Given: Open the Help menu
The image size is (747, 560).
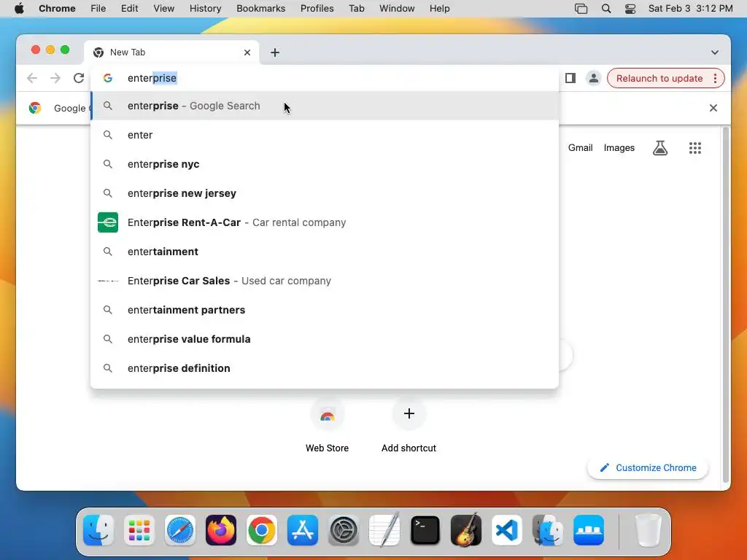Looking at the screenshot, I should click(x=439, y=9).
